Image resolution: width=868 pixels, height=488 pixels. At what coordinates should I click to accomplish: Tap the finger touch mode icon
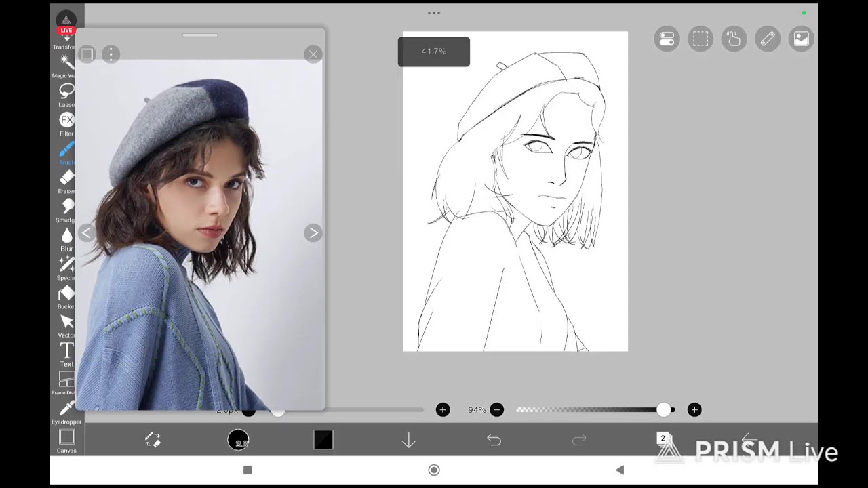pos(734,39)
